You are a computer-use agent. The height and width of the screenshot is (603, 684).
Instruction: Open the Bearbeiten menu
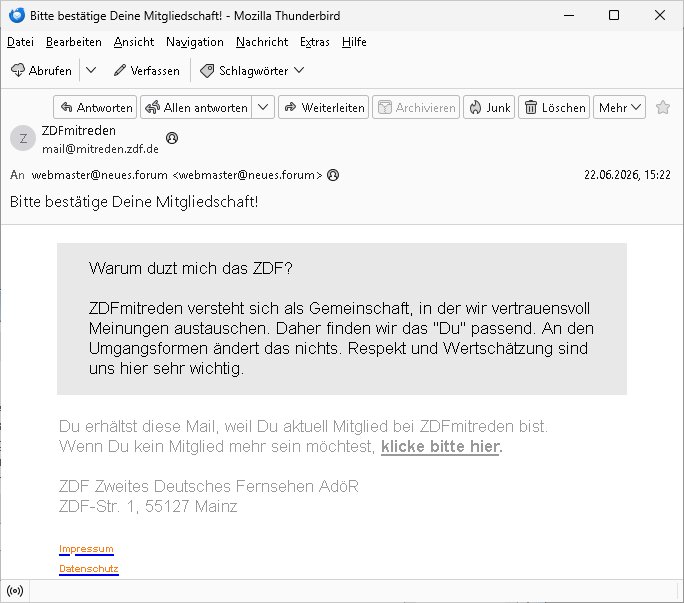point(74,42)
